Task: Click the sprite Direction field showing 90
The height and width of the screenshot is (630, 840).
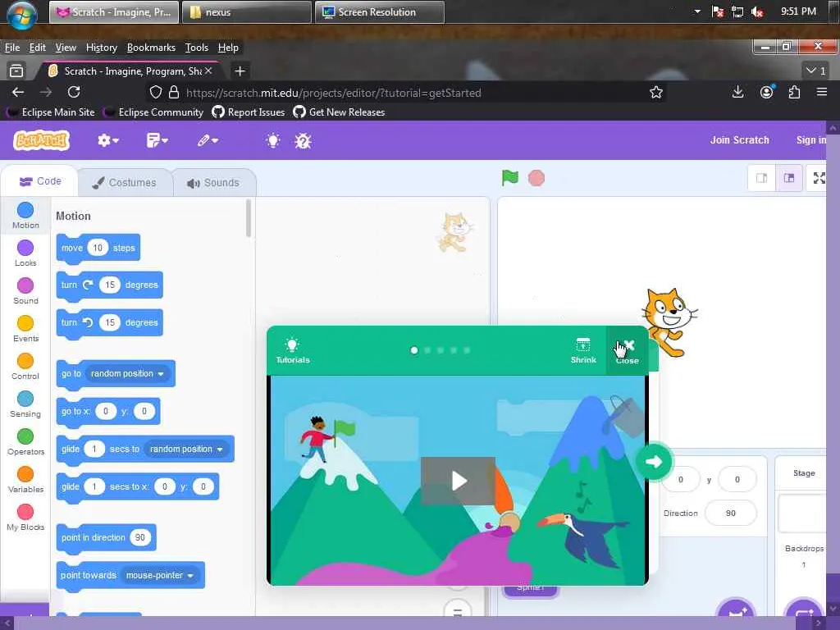Action: 731,514
